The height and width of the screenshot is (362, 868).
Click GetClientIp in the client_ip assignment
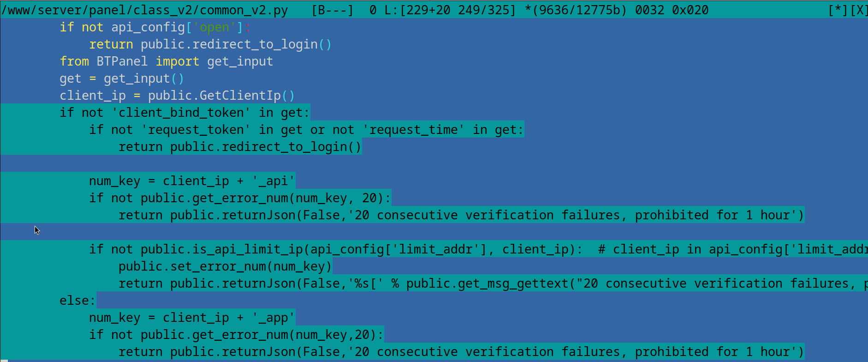pos(240,96)
